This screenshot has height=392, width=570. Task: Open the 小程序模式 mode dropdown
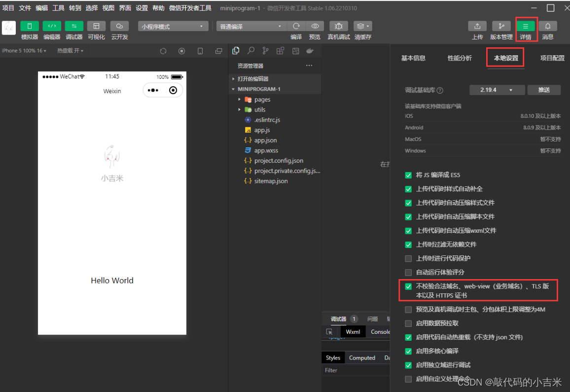pyautogui.click(x=173, y=26)
